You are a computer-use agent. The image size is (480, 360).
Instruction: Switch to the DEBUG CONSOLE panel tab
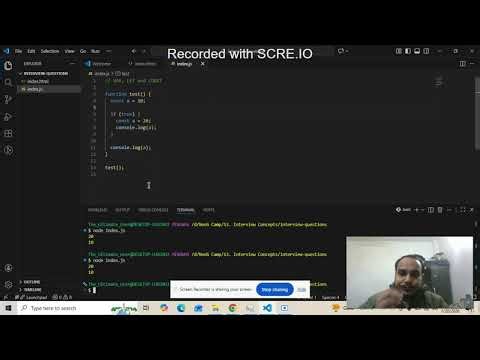coord(153,210)
